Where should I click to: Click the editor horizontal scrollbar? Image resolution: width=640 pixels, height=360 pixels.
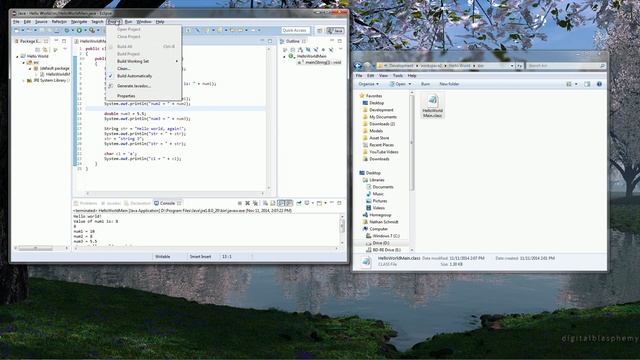pyautogui.click(x=176, y=193)
